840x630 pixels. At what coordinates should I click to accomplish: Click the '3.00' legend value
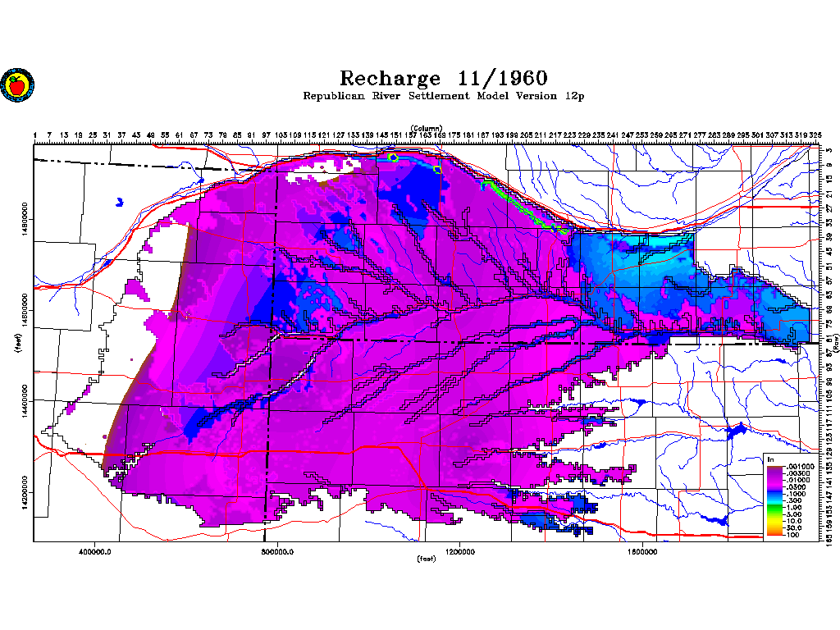point(793,514)
